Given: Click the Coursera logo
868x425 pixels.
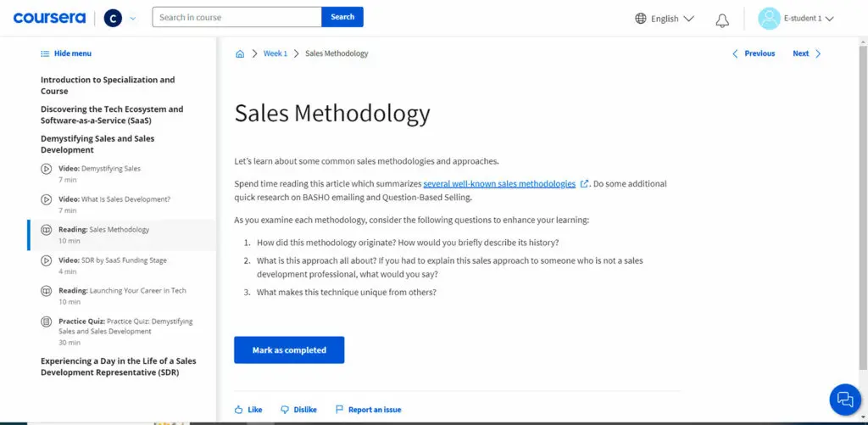Looking at the screenshot, I should coord(49,19).
